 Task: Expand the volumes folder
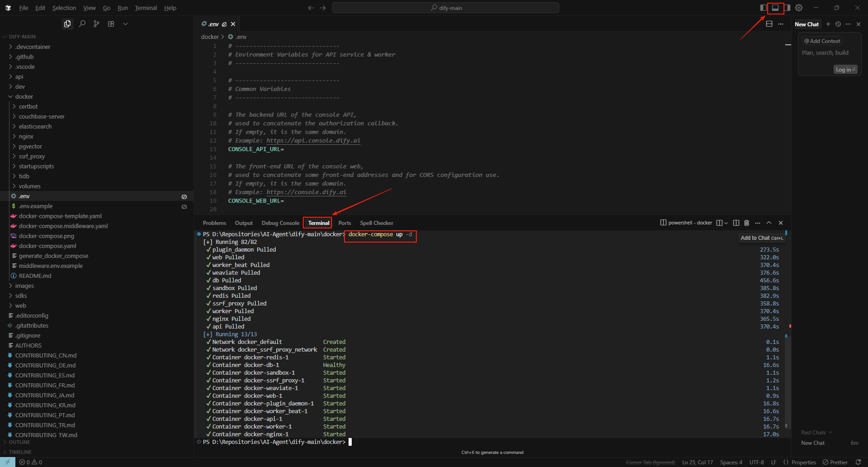point(29,186)
